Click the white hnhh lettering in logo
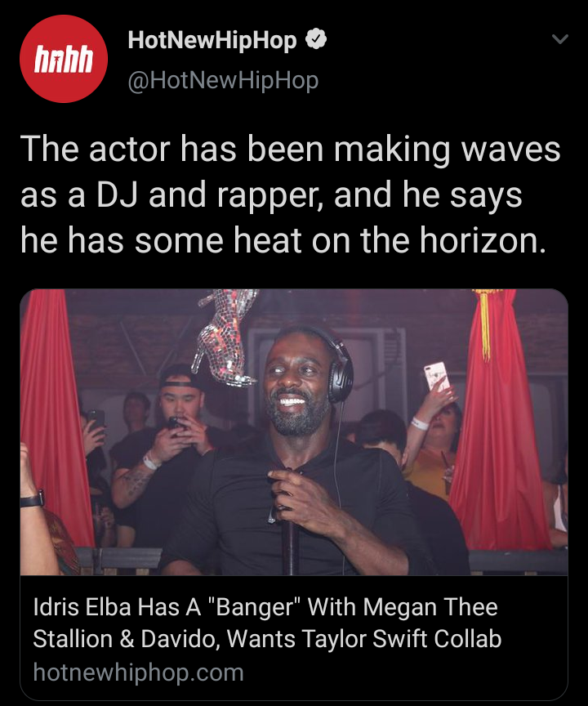588x706 pixels. pyautogui.click(x=64, y=60)
